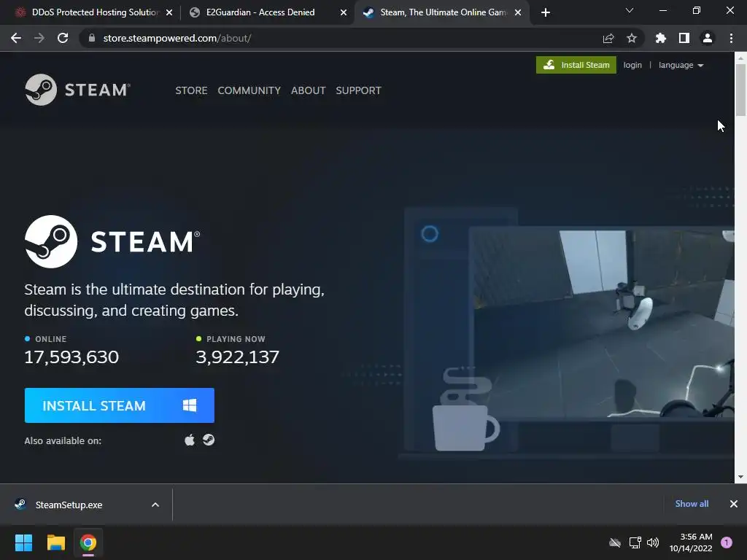Click the large blue INSTALL STEAM button
Viewport: 747px width, 560px height.
(x=119, y=405)
